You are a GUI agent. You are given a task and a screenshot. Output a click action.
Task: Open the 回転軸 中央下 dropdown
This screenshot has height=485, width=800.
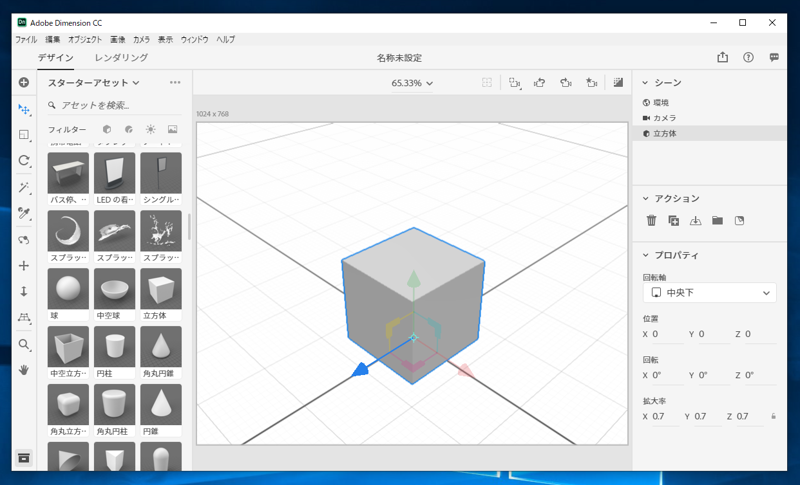coord(709,293)
